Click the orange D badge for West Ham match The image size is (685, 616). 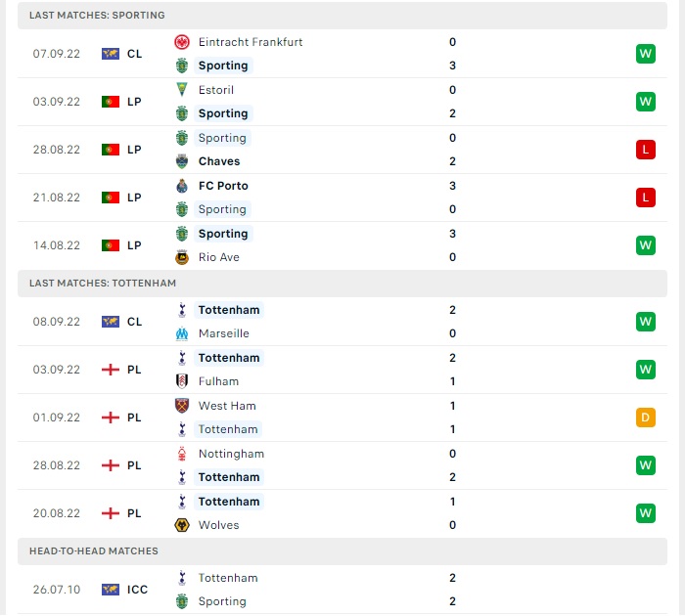[x=646, y=418]
